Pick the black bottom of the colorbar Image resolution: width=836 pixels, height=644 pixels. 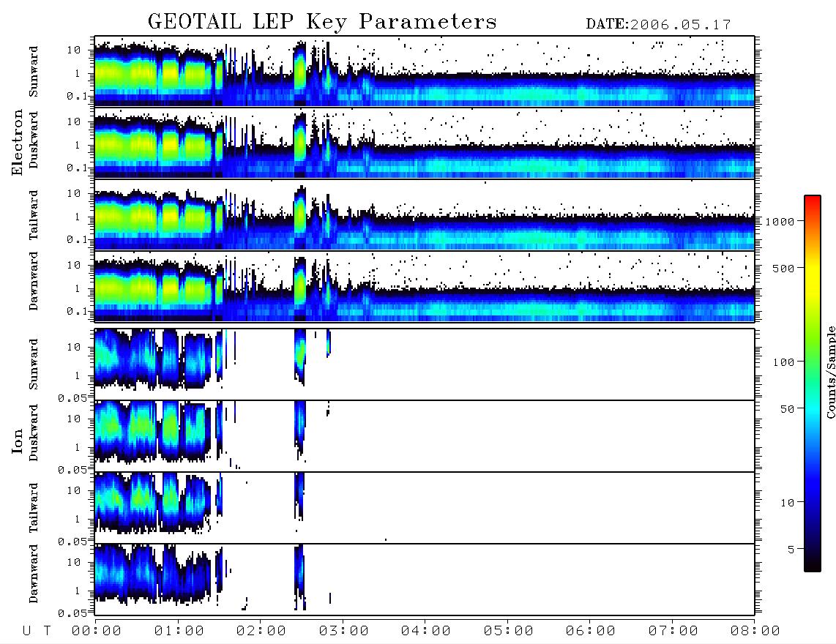[813, 565]
